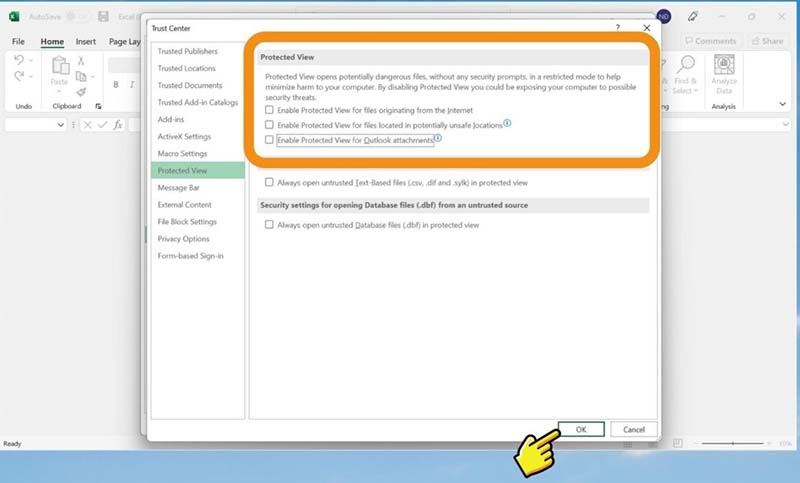
Task: Click the Share button in Excel
Action: click(x=768, y=41)
